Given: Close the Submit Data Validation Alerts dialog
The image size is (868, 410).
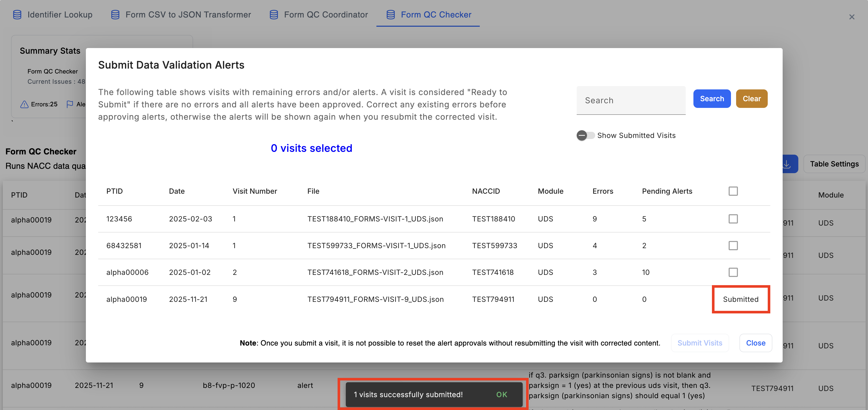Looking at the screenshot, I should coord(755,343).
